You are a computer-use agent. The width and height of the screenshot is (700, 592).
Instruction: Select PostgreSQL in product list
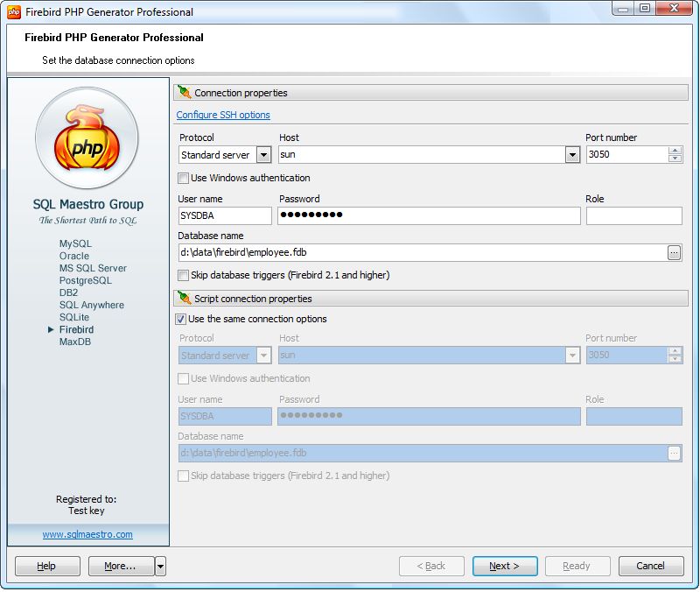pos(85,280)
